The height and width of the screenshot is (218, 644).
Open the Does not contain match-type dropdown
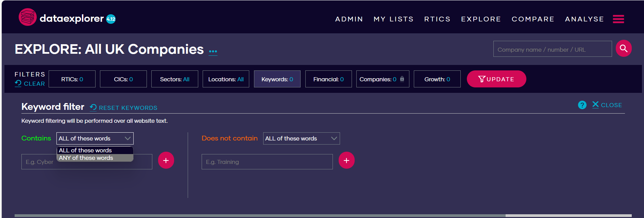tap(301, 138)
